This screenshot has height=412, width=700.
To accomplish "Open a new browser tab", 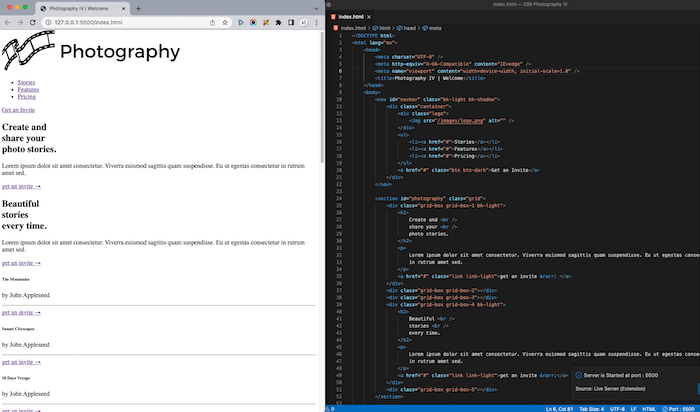I will [x=138, y=8].
